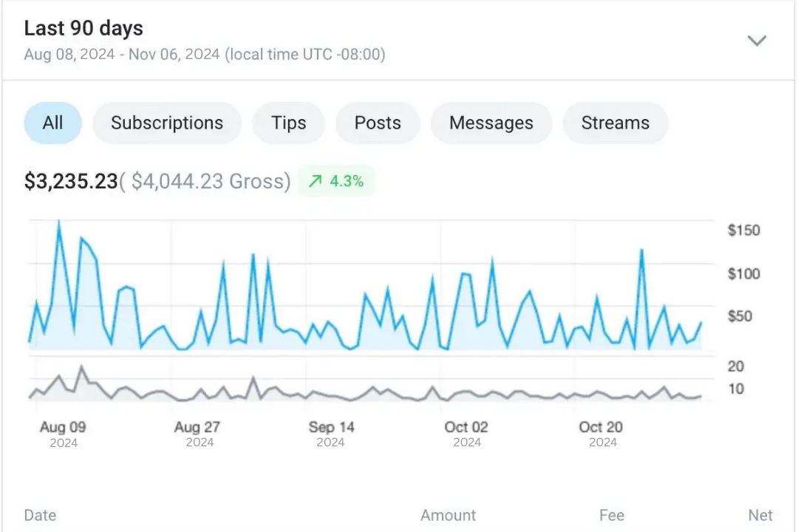This screenshot has height=532, width=798.
Task: Click the green up-arrow growth icon
Action: pos(316,182)
